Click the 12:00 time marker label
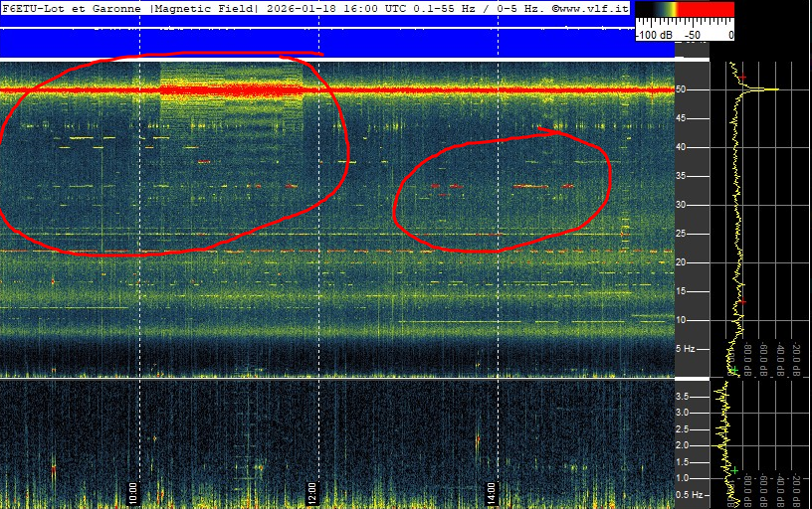This screenshot has height=509, width=812. [x=311, y=490]
